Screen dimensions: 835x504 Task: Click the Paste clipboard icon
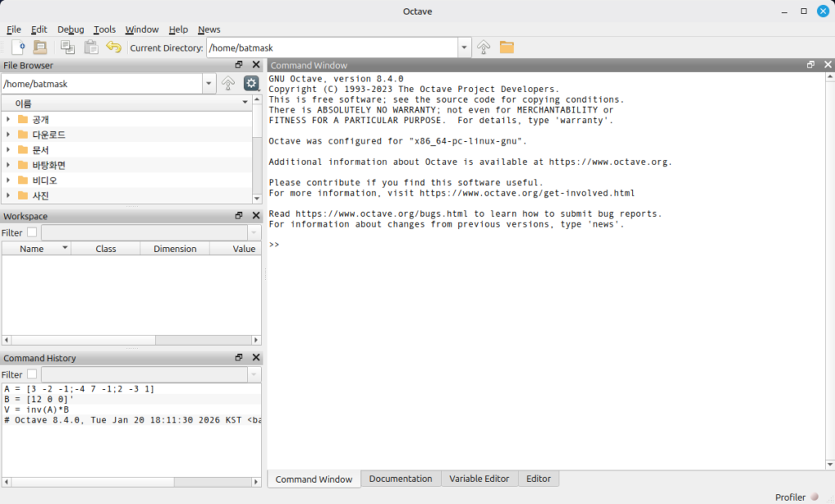coord(91,47)
